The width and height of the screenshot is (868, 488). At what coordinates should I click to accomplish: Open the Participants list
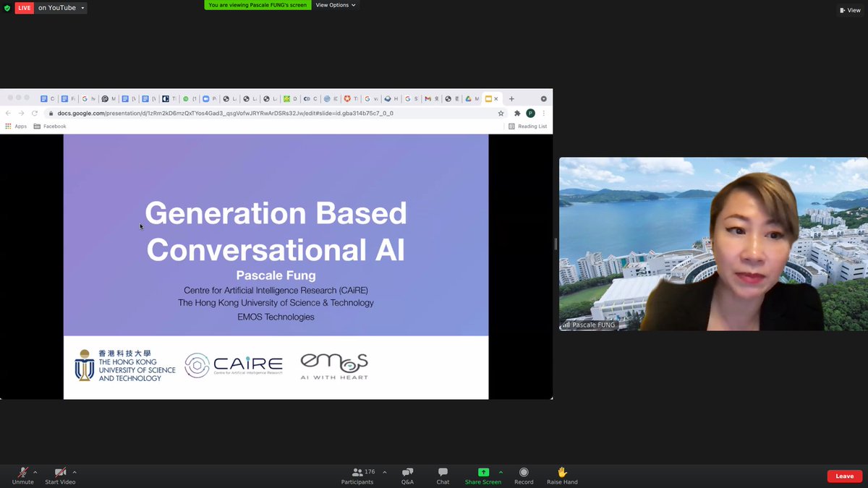coord(359,476)
